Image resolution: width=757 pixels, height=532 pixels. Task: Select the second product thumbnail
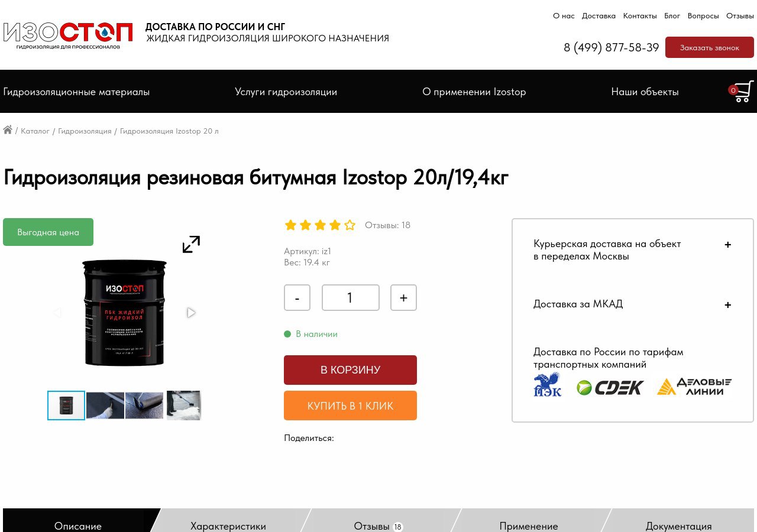[x=105, y=406]
